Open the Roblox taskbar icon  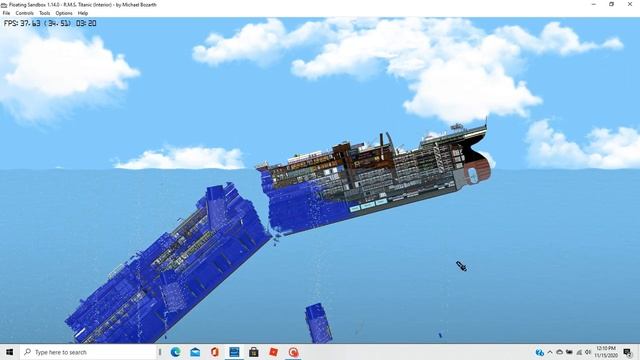click(273, 352)
